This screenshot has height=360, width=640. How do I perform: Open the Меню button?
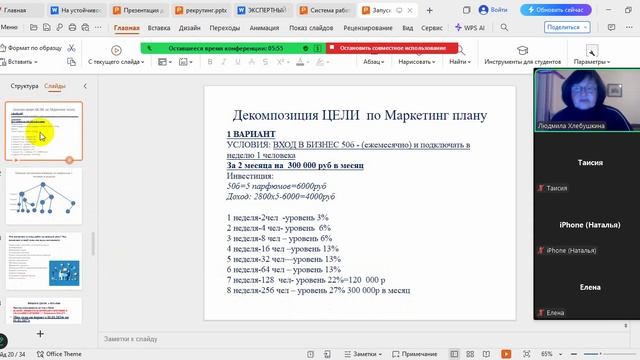(x=9, y=27)
